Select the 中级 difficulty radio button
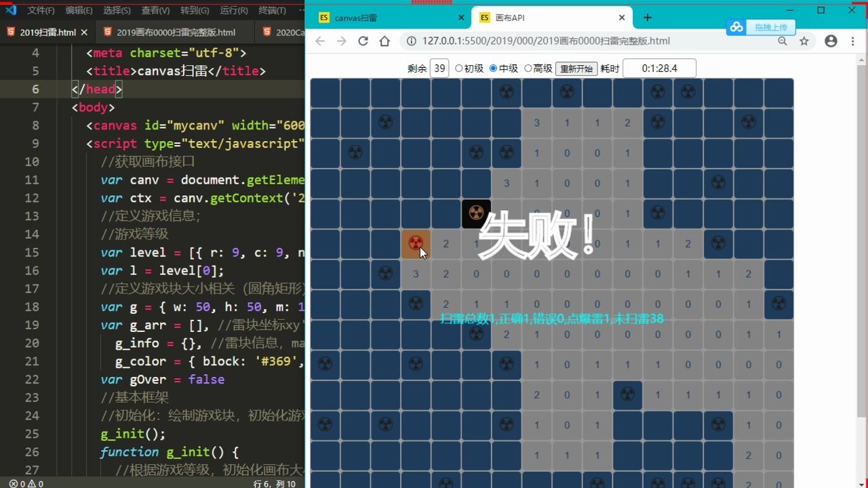Image resolution: width=868 pixels, height=488 pixels. coord(494,68)
